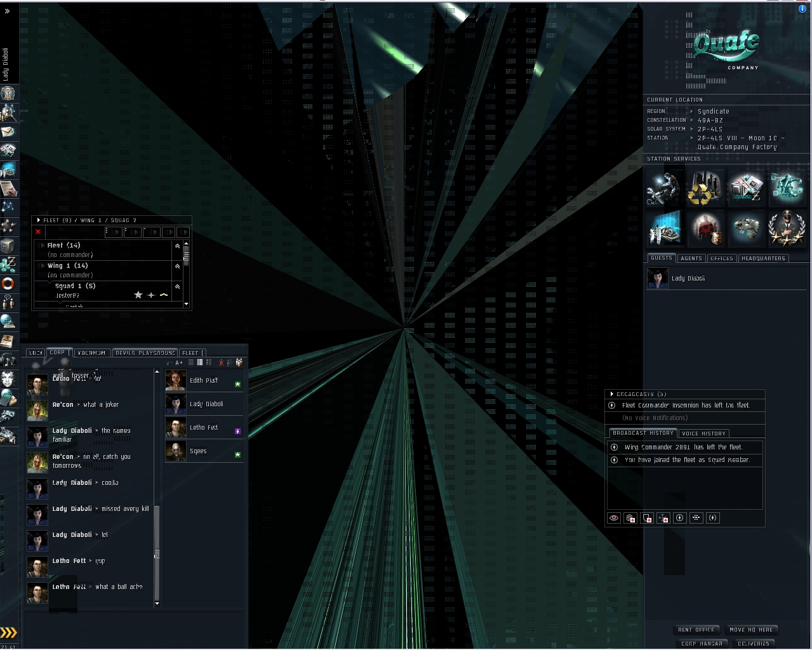Click the chat scroll-down arrow
This screenshot has width=812, height=650.
click(x=157, y=604)
